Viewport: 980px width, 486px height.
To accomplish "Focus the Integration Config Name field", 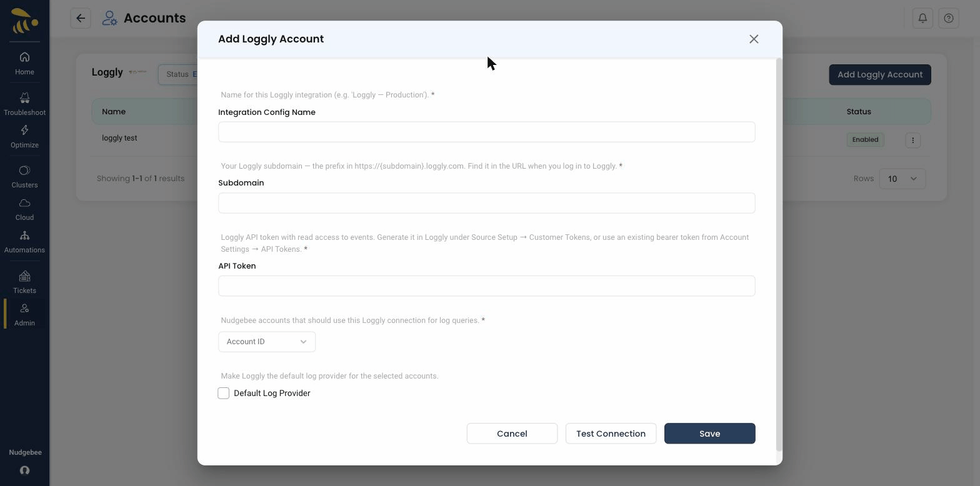I will pyautogui.click(x=486, y=132).
